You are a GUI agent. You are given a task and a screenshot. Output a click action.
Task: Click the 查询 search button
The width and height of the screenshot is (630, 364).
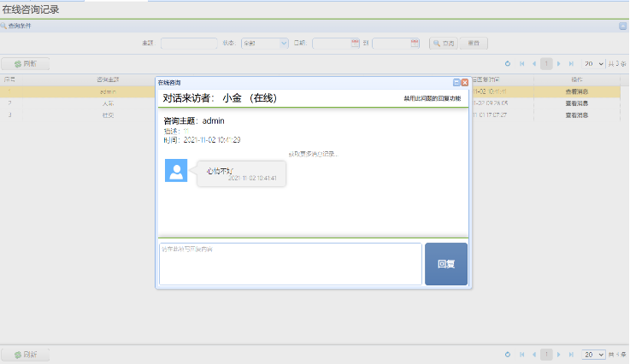[443, 43]
